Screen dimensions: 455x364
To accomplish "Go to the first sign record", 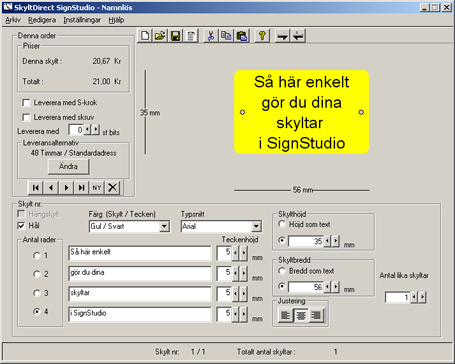I will [x=36, y=188].
